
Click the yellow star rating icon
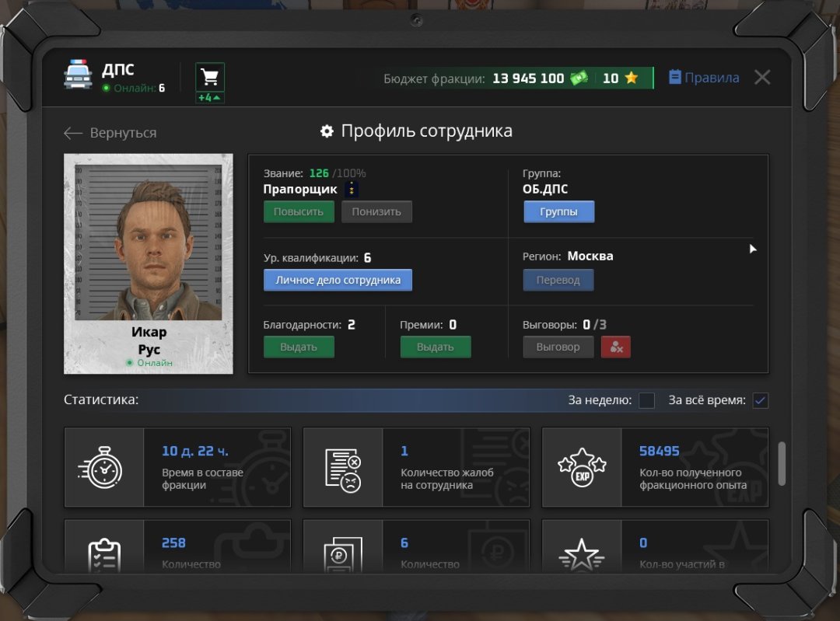pos(631,78)
